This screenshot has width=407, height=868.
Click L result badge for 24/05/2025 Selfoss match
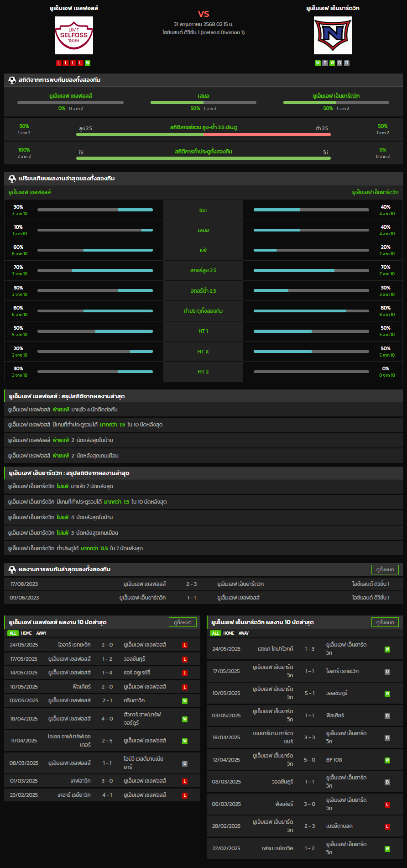[x=185, y=645]
